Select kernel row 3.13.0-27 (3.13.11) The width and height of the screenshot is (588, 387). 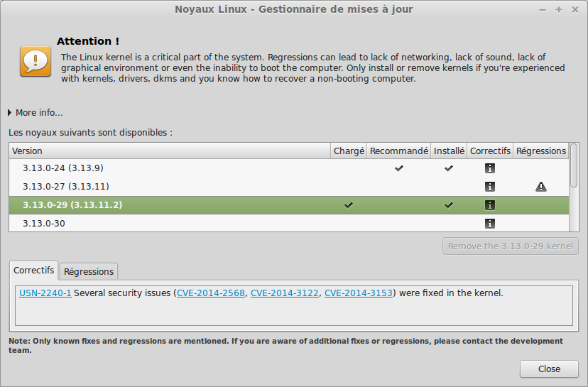289,187
